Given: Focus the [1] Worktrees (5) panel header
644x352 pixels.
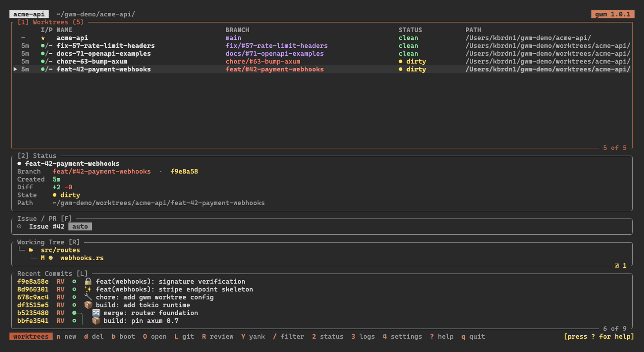Looking at the screenshot, I should click(x=51, y=22).
